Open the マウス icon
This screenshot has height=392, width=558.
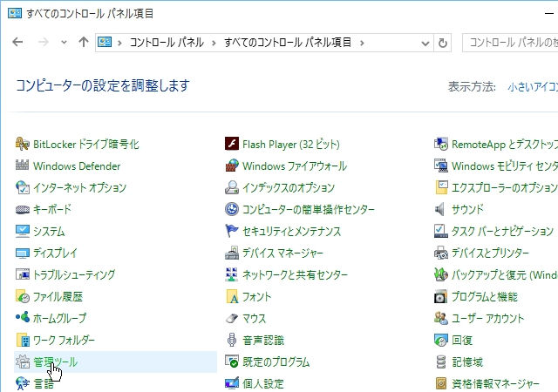(232, 318)
